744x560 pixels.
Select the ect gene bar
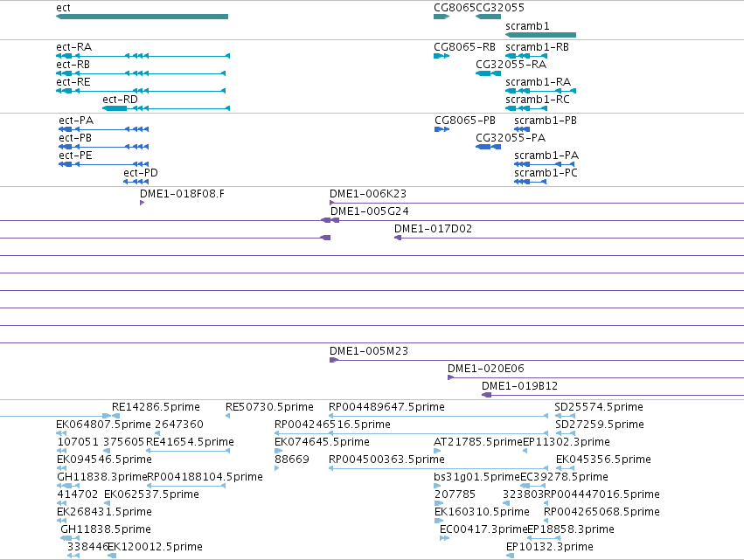[142, 17]
